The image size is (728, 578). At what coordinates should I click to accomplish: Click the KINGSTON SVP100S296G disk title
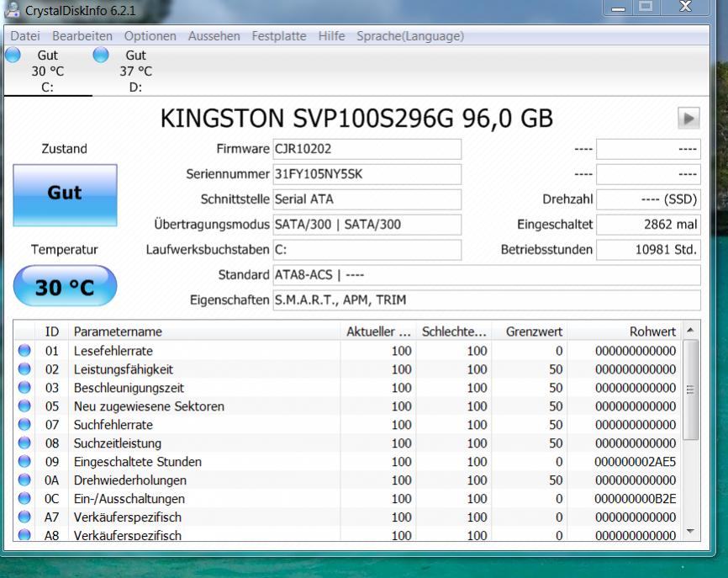(356, 118)
